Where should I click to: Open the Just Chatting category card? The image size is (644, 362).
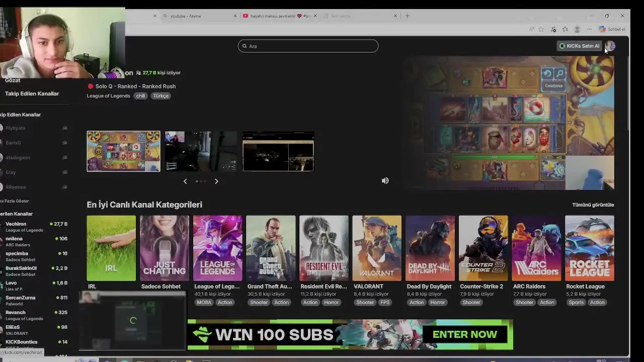(x=165, y=248)
